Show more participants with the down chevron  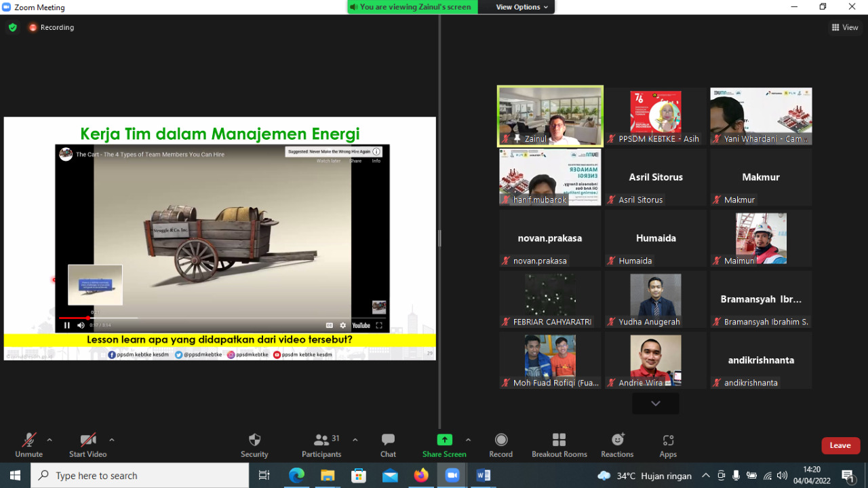pyautogui.click(x=656, y=403)
